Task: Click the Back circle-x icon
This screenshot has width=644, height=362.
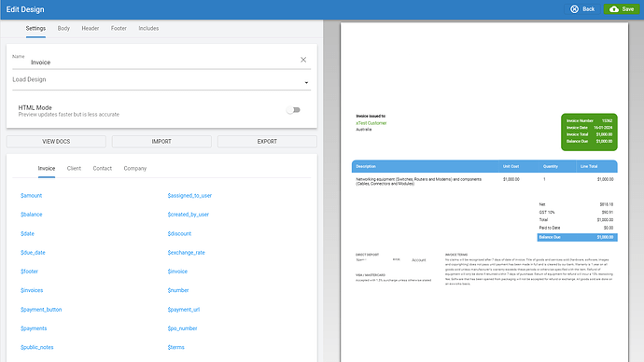Action: (574, 9)
